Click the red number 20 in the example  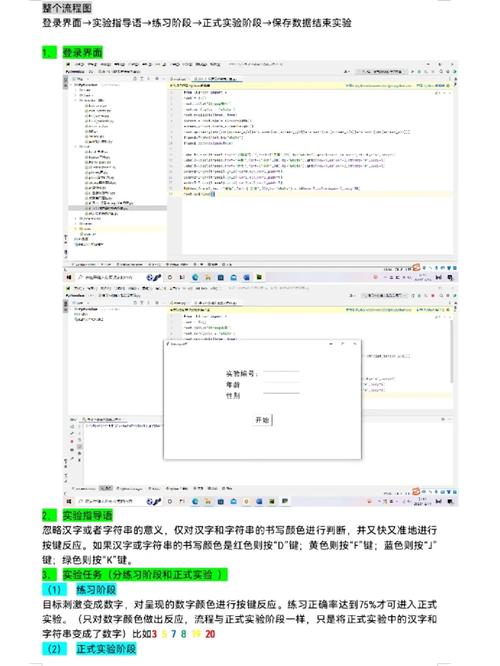coord(210,634)
